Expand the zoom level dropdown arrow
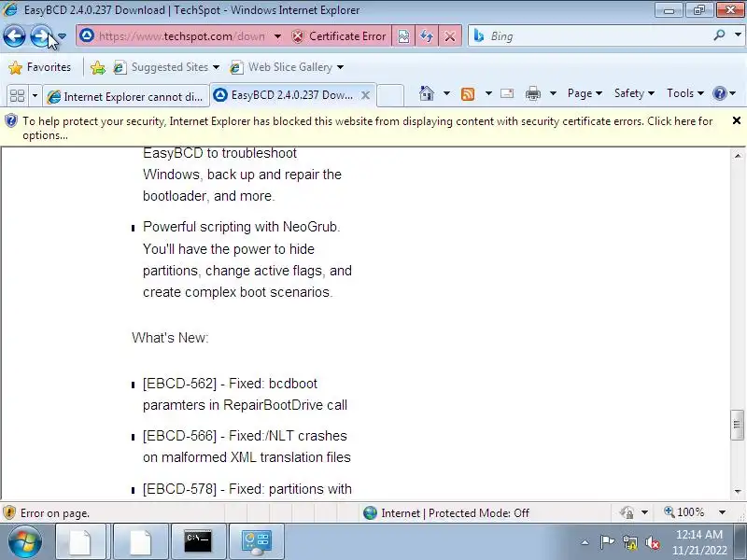Screen dimensions: 747x560 click(x=722, y=512)
